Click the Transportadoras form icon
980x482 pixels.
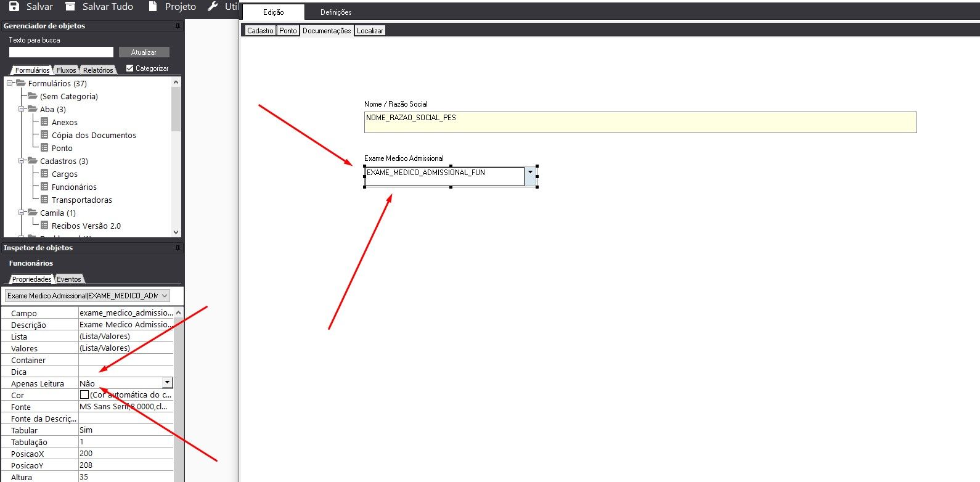[x=44, y=200]
